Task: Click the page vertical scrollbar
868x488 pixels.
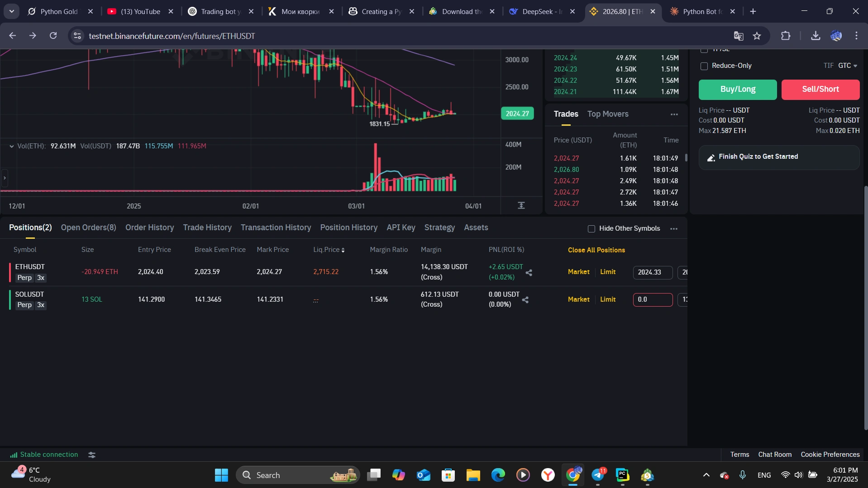Action: tap(866, 308)
